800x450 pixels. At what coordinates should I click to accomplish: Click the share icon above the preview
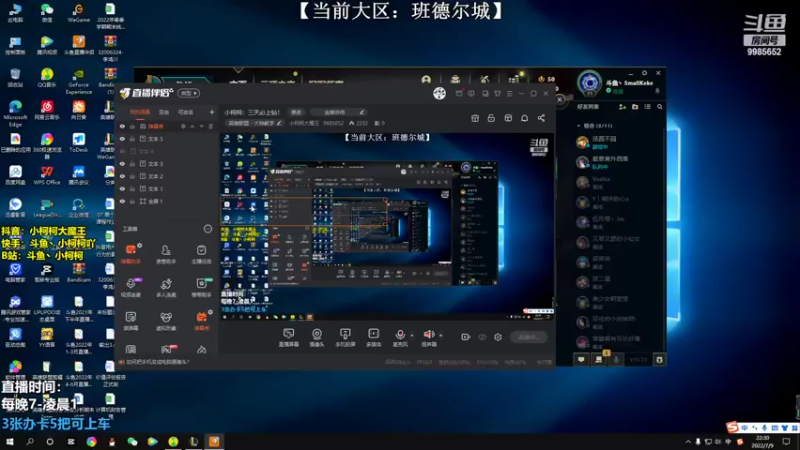tap(541, 118)
